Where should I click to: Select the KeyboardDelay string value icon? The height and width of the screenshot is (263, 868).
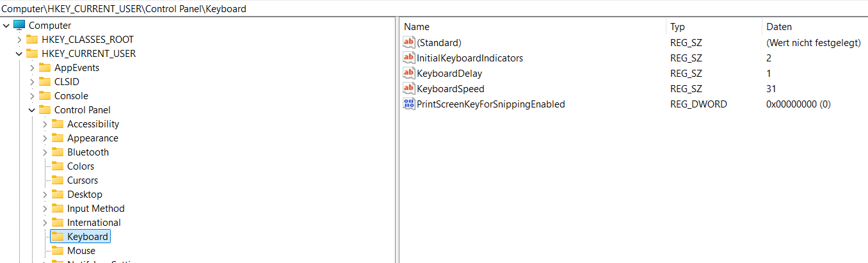point(409,73)
